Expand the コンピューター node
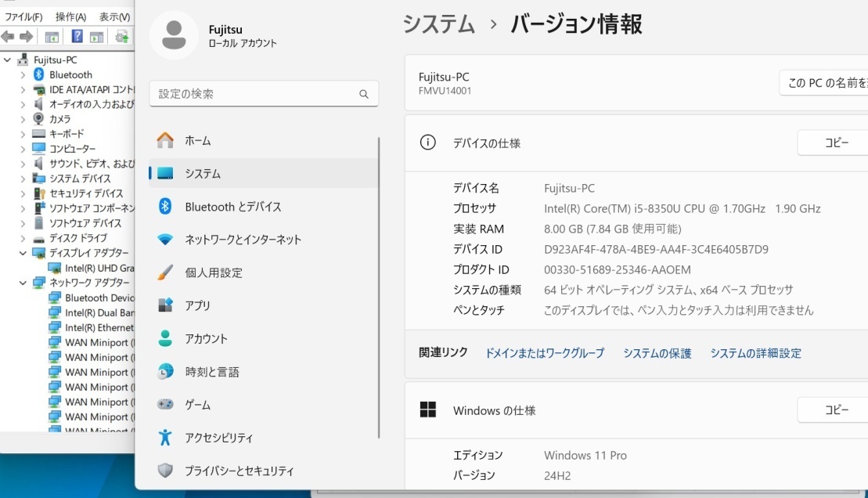The width and height of the screenshot is (868, 498). [x=23, y=149]
